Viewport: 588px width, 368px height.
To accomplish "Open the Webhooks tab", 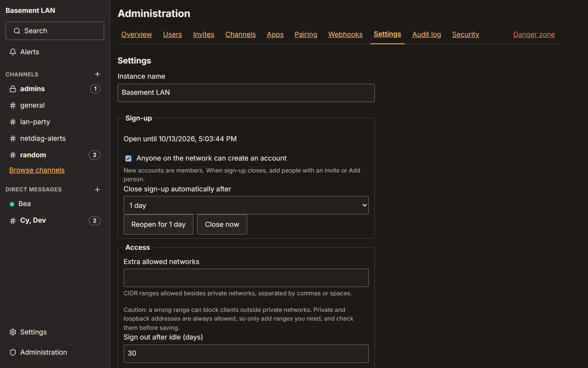I will coord(345,34).
